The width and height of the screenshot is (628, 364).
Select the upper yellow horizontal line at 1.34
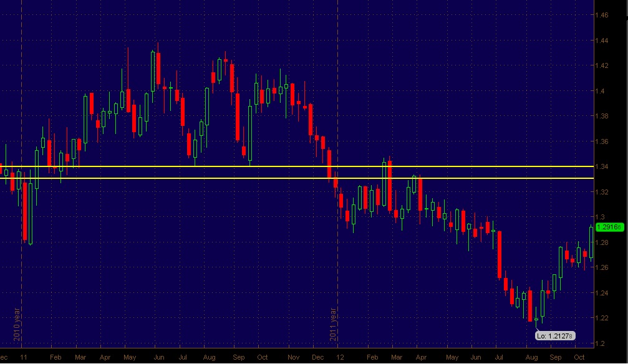pyautogui.click(x=297, y=166)
